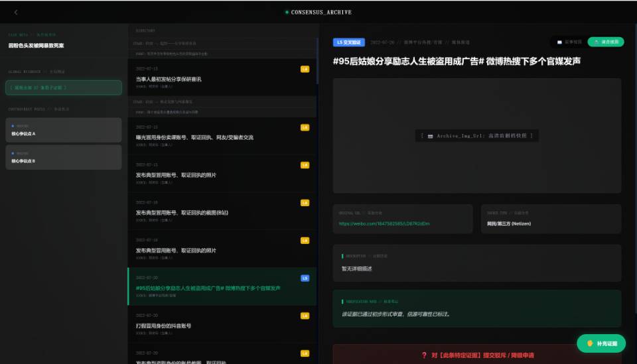Click the blue L5 badge on #95后姑娘 row
Image resolution: width=637 pixels, height=364 pixels.
point(305,278)
